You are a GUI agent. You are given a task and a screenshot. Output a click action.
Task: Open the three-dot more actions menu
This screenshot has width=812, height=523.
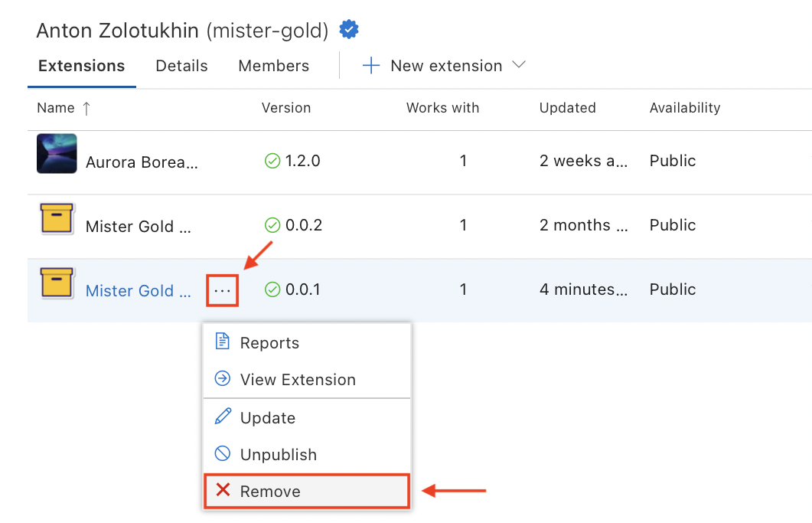tap(222, 290)
